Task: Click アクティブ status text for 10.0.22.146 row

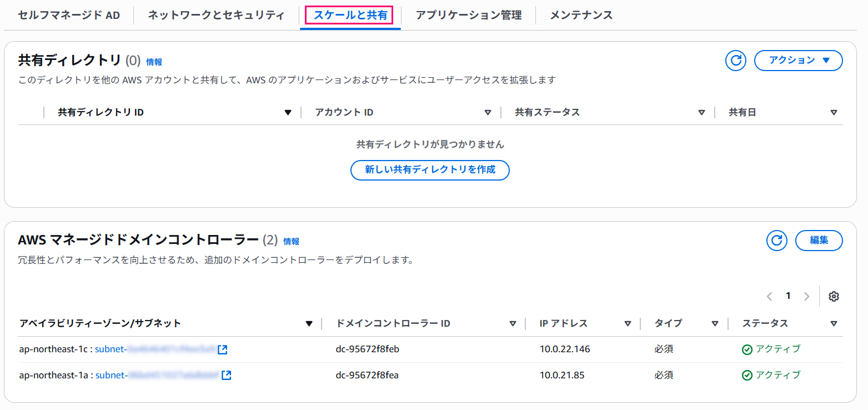Action: tap(778, 349)
